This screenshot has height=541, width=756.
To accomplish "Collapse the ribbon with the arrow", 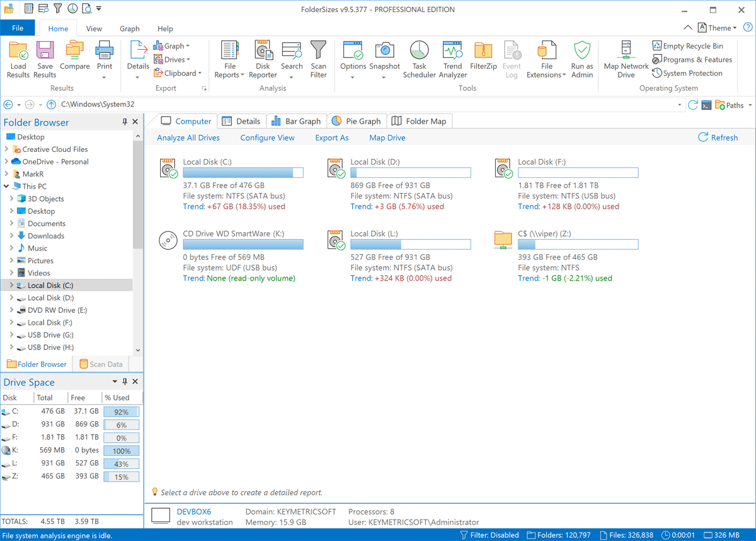I will click(x=687, y=28).
